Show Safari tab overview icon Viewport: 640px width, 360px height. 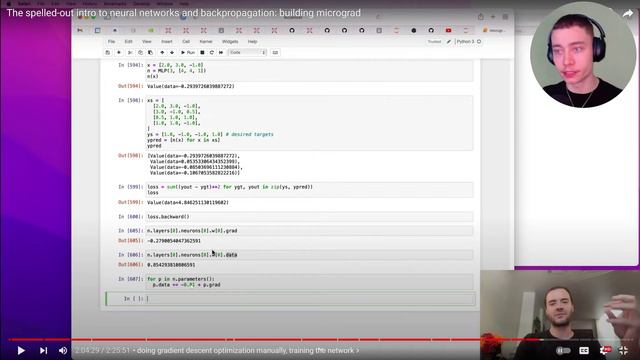[x=505, y=17]
